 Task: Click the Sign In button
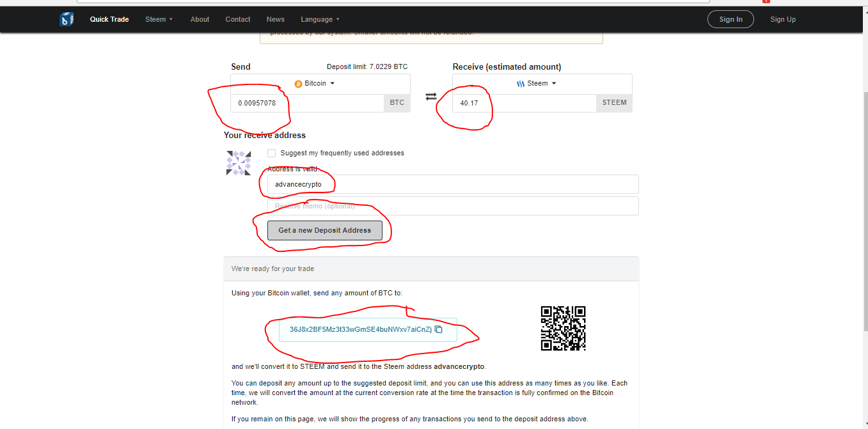730,19
